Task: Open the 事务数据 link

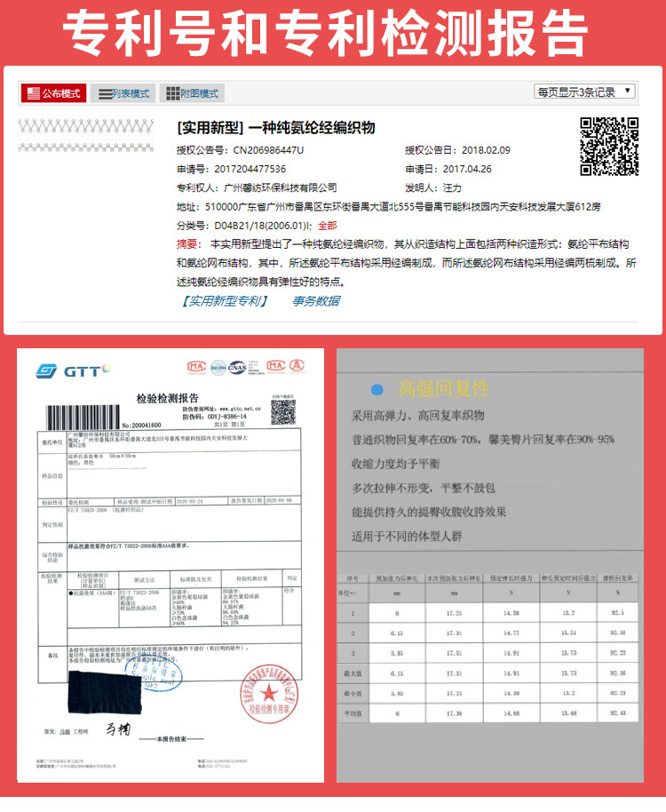Action: [316, 301]
